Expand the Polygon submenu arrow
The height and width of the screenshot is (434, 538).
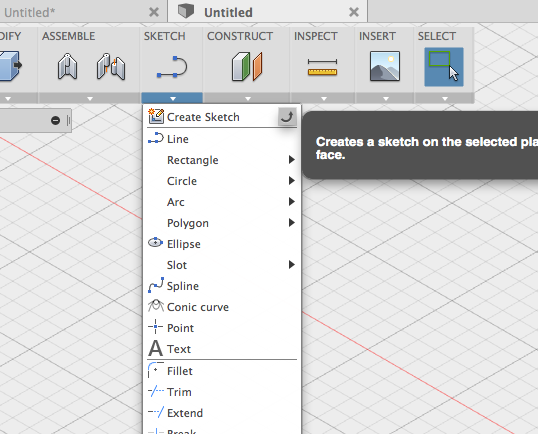[292, 223]
